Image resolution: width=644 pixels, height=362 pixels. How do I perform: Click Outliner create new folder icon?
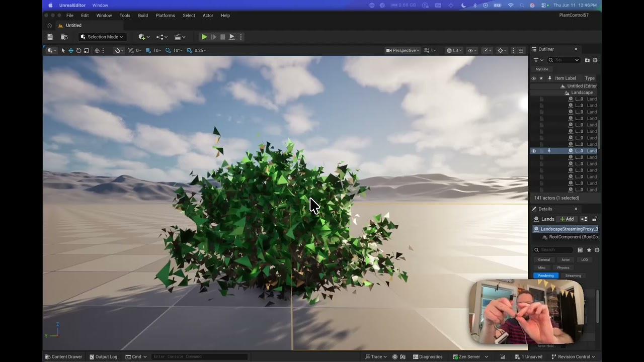(587, 60)
